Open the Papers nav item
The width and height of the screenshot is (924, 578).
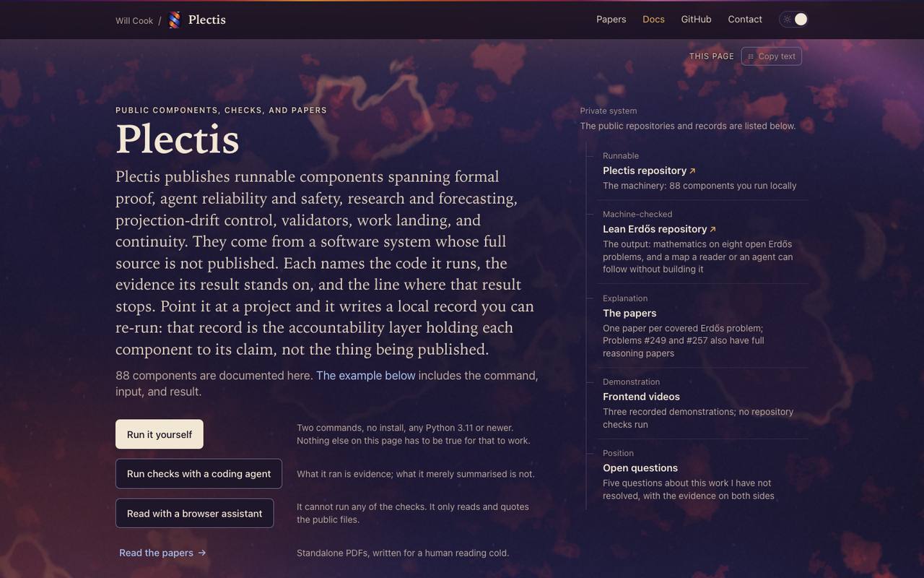(611, 20)
